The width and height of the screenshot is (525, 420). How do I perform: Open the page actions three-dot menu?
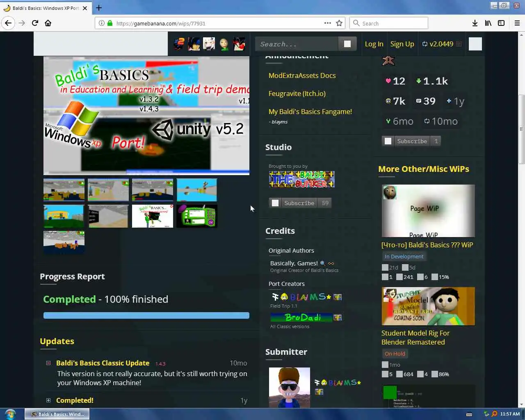[327, 23]
